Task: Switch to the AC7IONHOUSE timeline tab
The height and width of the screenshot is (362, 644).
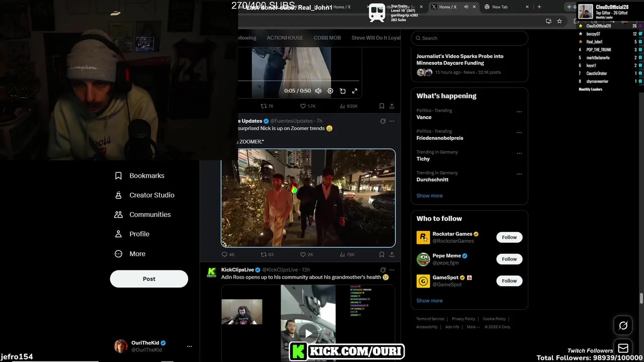Action: tap(285, 38)
